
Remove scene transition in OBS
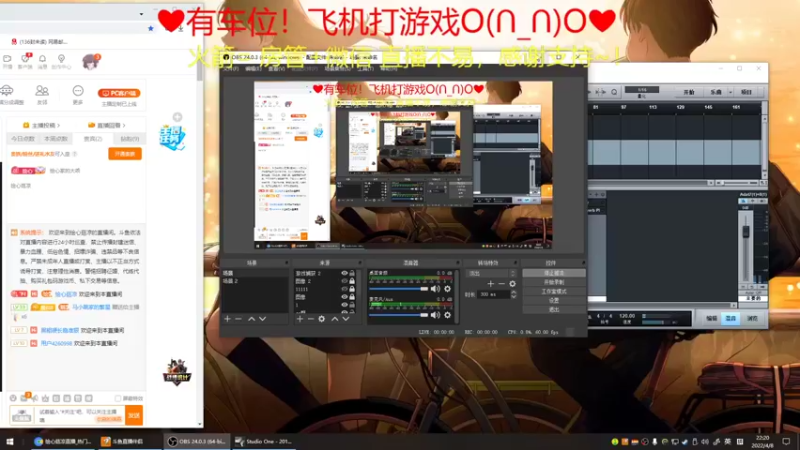coord(502,284)
